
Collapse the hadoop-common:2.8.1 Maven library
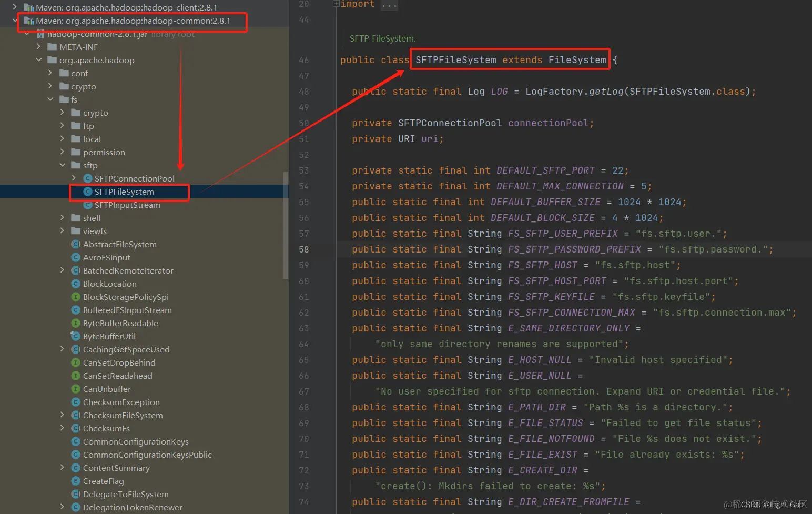[15, 21]
